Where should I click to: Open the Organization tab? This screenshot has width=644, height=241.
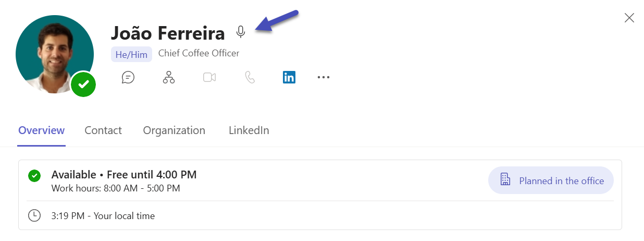click(x=174, y=130)
